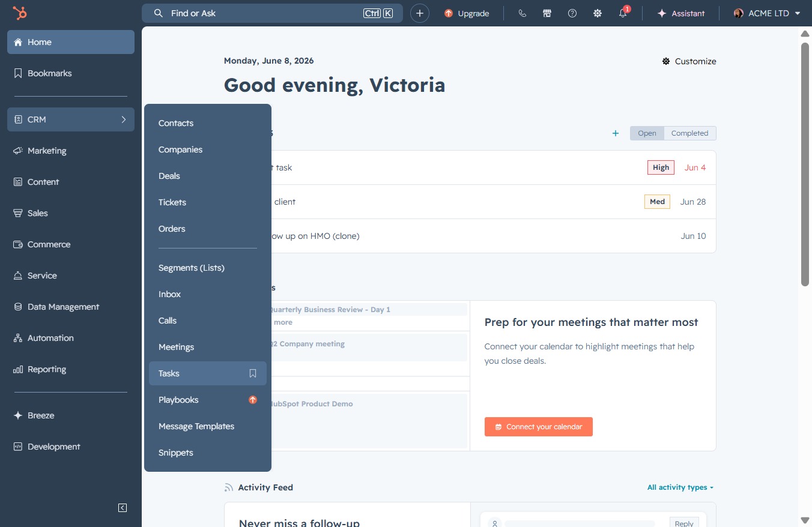Click the Reply button in activity feed

coord(684,523)
